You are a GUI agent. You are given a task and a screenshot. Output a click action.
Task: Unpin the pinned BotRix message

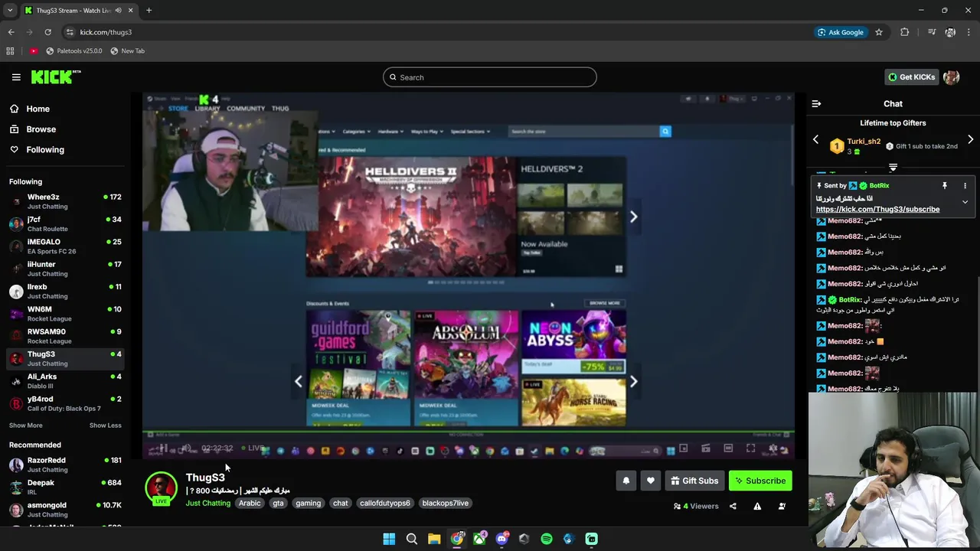944,186
